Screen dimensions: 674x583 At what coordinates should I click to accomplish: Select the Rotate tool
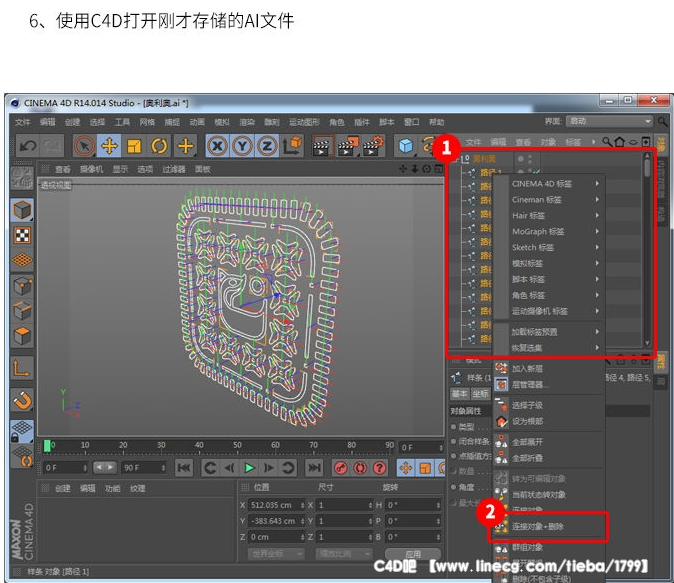159,146
